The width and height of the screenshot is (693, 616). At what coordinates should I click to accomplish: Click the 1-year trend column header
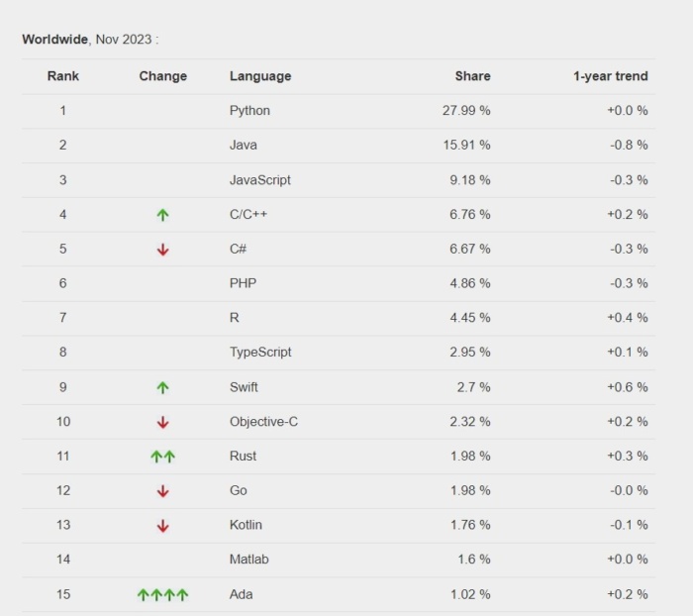(610, 76)
